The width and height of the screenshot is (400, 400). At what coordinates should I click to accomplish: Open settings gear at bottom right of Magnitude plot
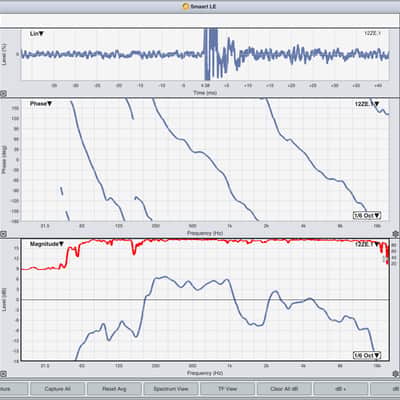[396, 373]
